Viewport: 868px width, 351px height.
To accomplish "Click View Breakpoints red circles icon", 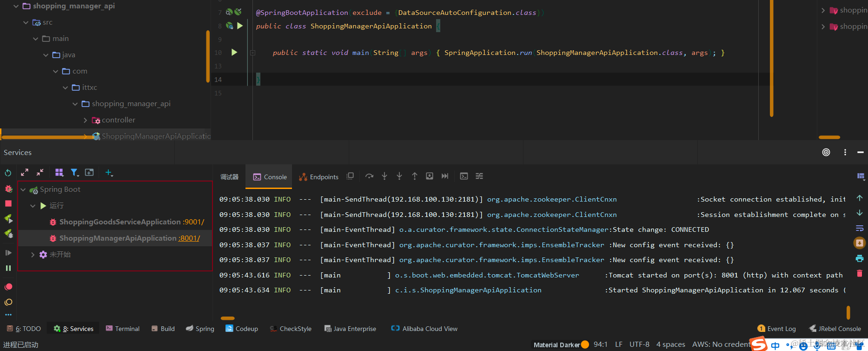I will click(8, 287).
